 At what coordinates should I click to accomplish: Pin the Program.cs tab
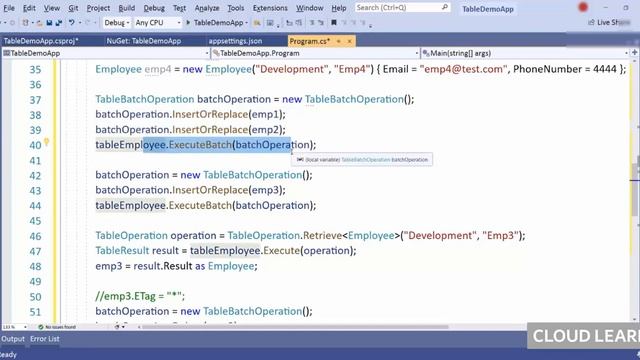coord(339,41)
